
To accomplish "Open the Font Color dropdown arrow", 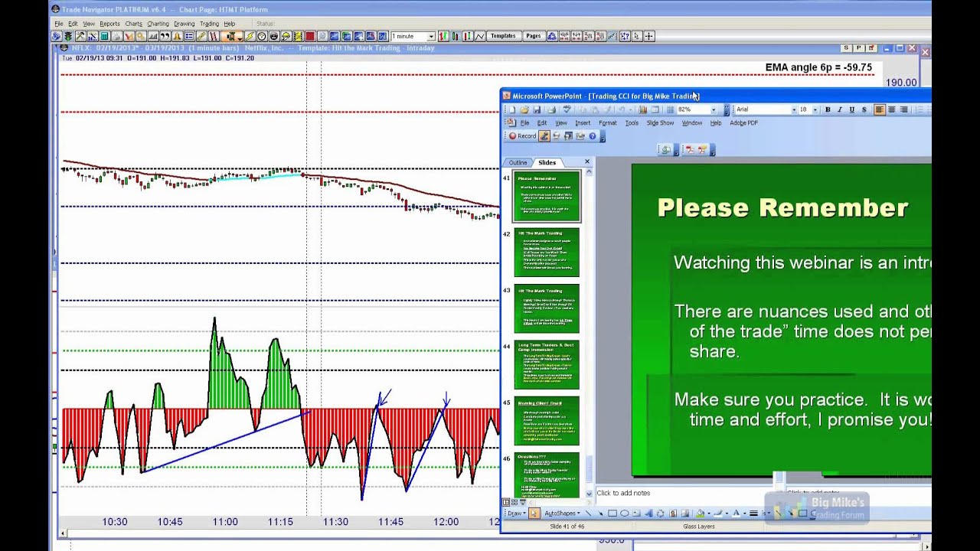I will [745, 514].
